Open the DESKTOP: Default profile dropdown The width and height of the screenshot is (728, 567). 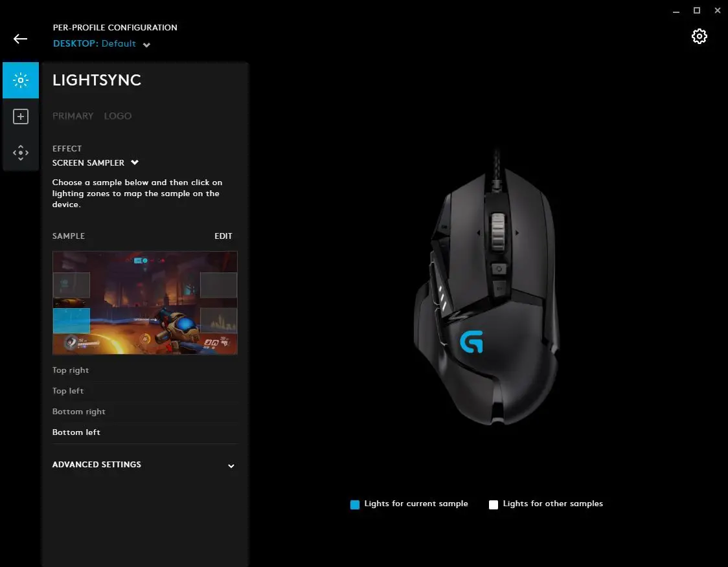tap(102, 43)
